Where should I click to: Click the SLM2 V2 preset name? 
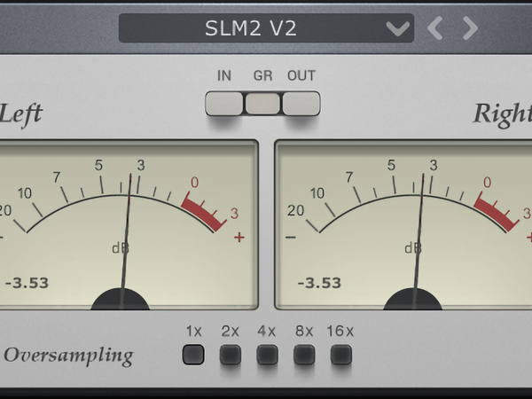point(251,28)
